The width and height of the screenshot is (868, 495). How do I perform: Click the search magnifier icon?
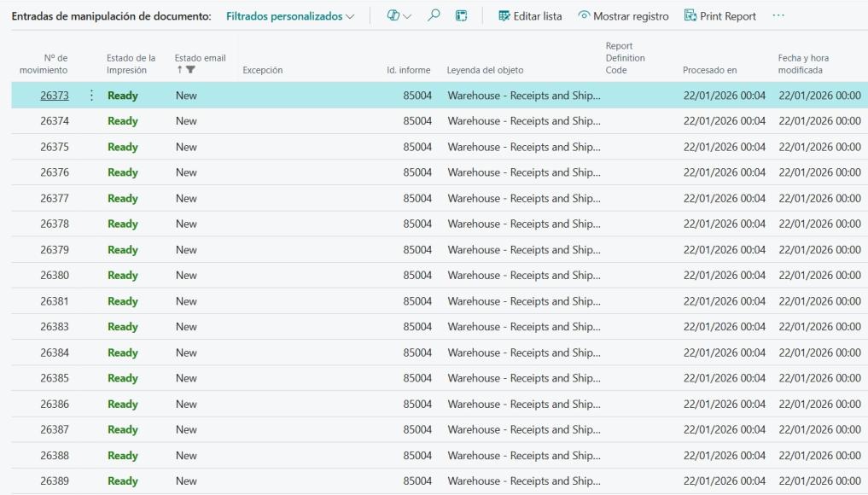pyautogui.click(x=433, y=16)
